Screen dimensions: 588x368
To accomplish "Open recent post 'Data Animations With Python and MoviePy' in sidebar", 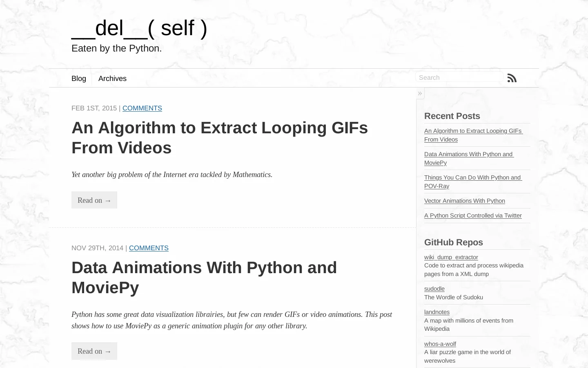I will click(469, 158).
